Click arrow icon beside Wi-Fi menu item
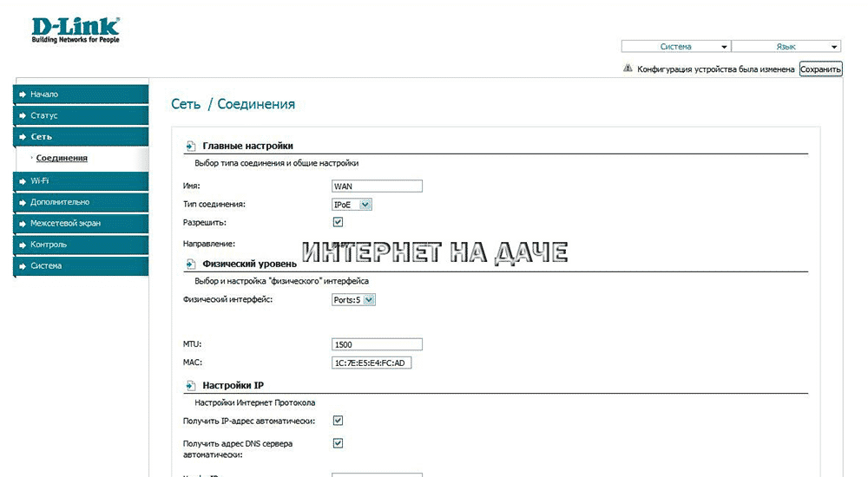Screen dimensions: 868x477 click(x=23, y=180)
